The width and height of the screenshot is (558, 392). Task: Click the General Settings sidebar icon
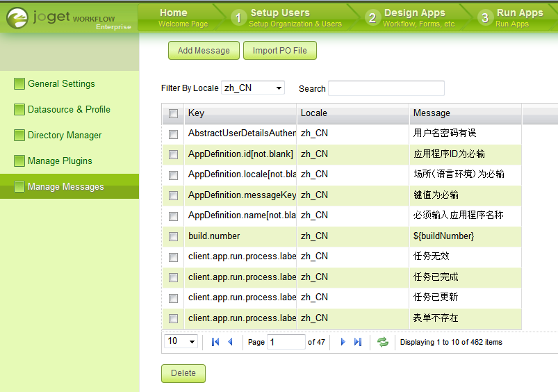(19, 84)
